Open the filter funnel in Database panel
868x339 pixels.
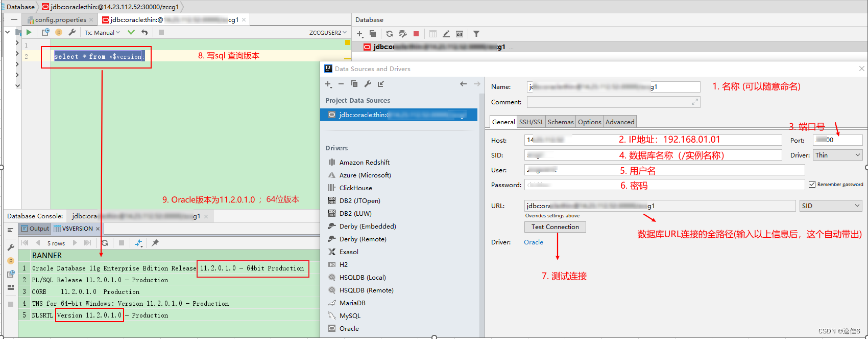coord(476,34)
